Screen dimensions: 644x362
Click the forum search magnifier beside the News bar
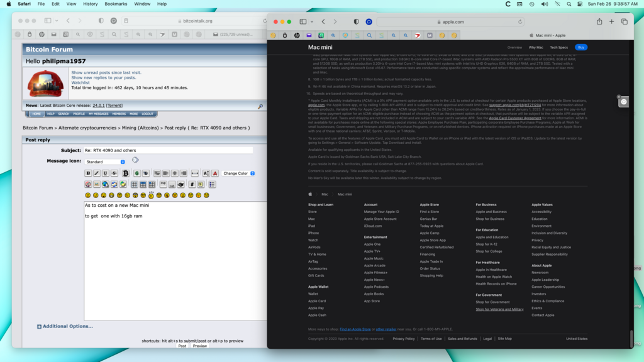(x=260, y=106)
